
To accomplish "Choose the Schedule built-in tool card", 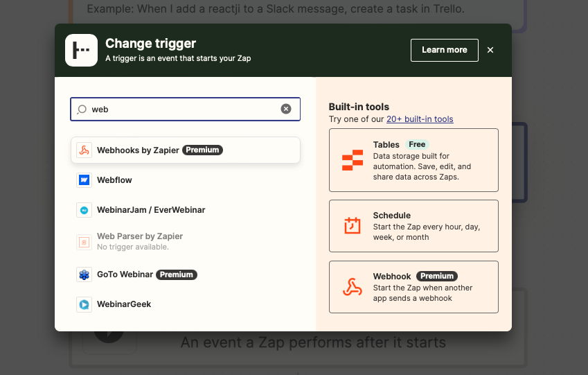I will pos(413,226).
